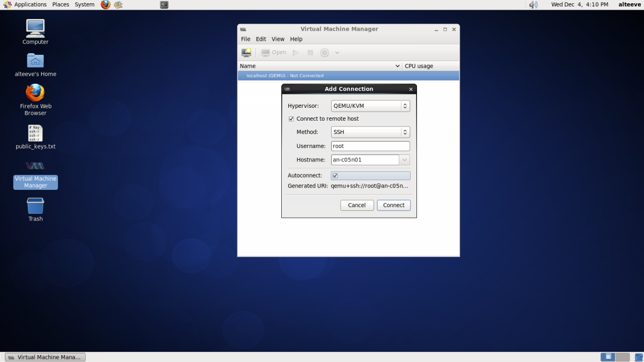Viewport: 644px width, 362px height.
Task: Click the Connect button
Action: click(x=393, y=205)
